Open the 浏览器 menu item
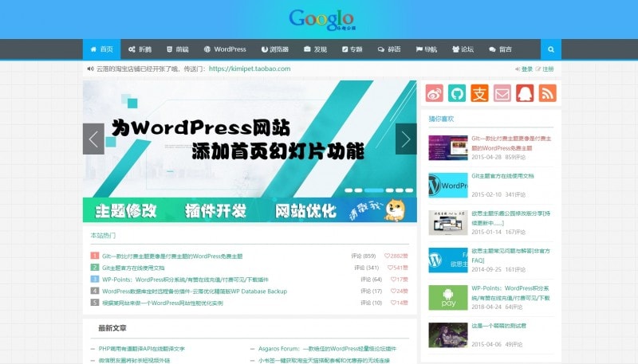638x364 pixels. [x=275, y=49]
